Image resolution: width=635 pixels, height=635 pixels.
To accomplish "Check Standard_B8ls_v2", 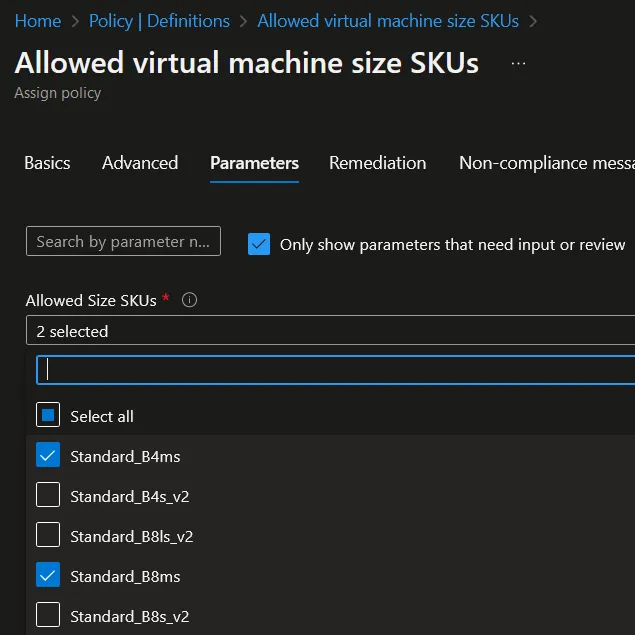I will coord(48,535).
